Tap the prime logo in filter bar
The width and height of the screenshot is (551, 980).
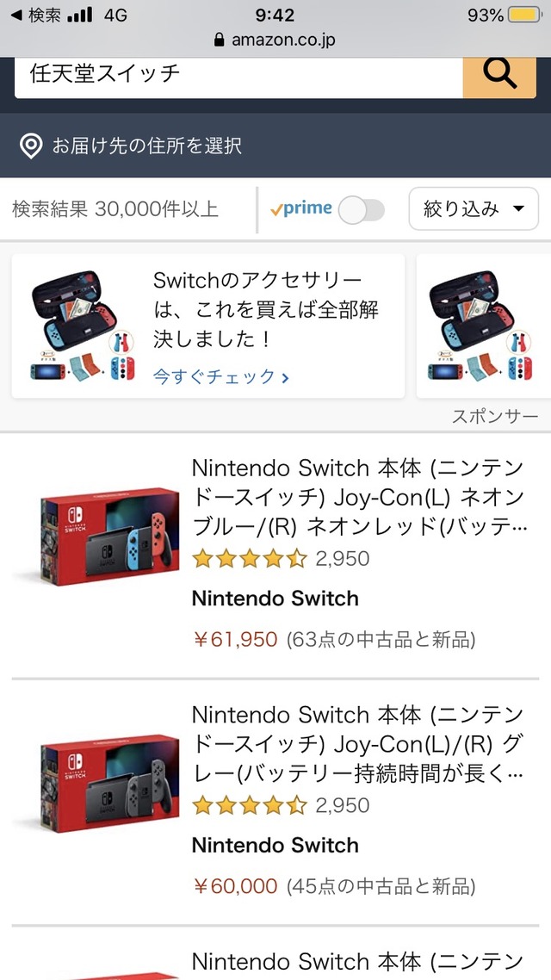click(301, 208)
